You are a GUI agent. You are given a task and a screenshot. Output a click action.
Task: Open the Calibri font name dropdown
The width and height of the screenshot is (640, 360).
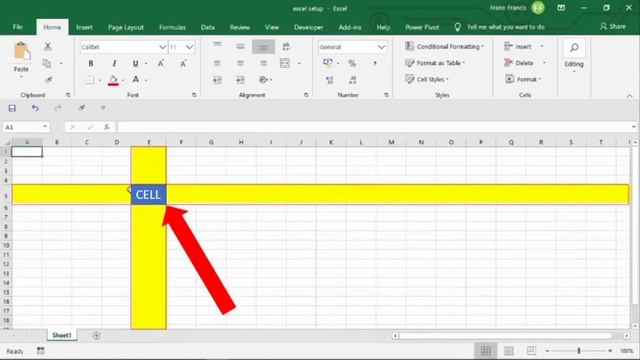point(162,47)
